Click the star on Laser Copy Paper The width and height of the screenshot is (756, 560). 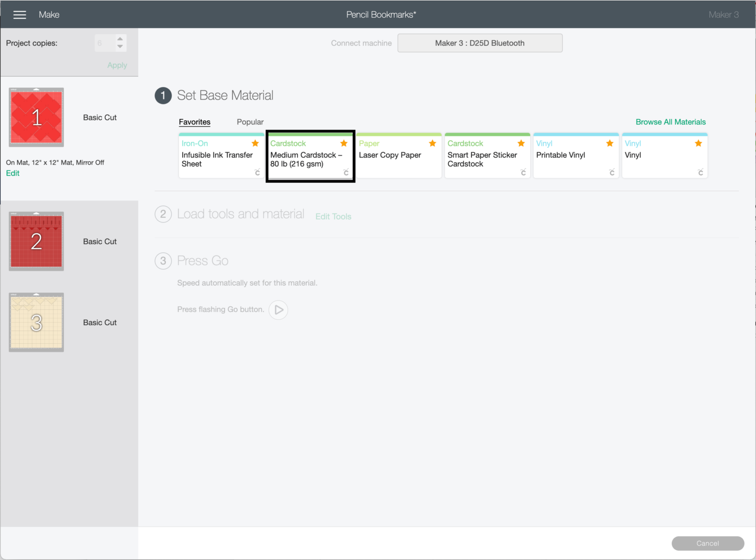point(432,143)
